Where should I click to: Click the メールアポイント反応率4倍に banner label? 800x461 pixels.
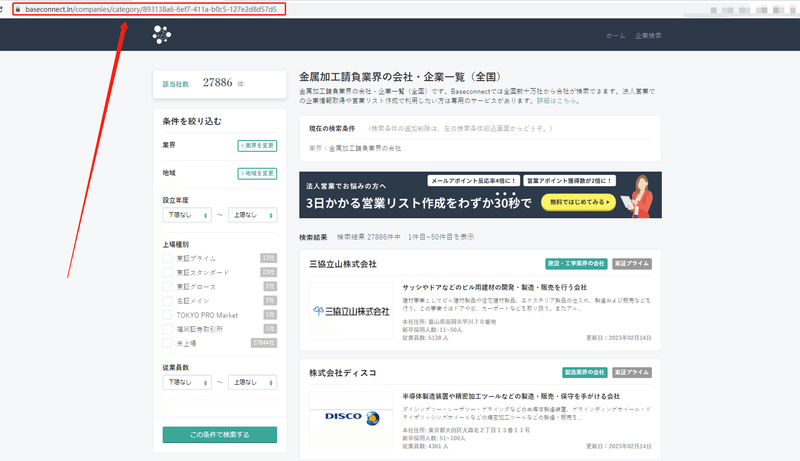(x=473, y=181)
